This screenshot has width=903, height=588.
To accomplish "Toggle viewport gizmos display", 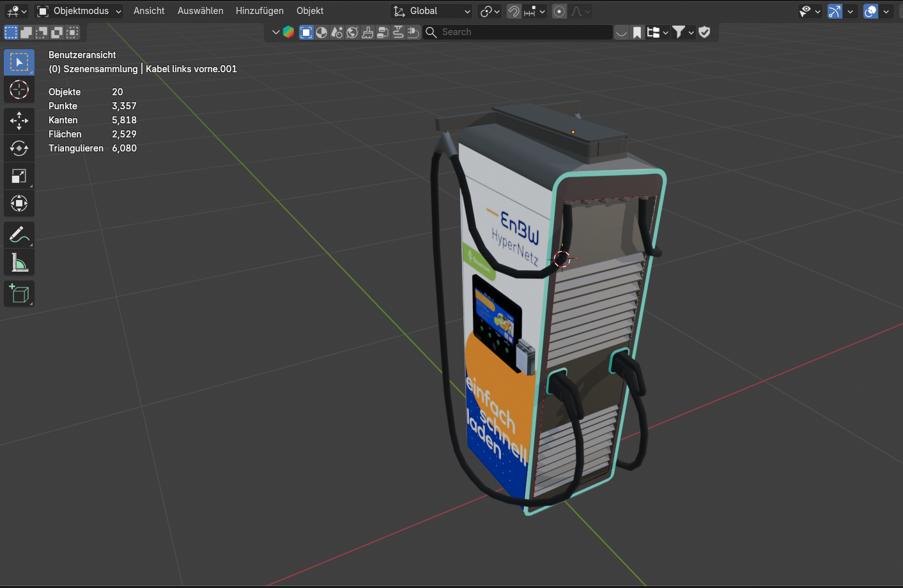I will coord(835,12).
